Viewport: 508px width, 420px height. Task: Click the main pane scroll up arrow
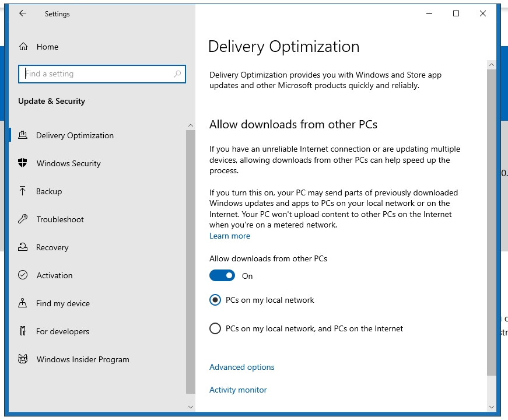[492, 65]
